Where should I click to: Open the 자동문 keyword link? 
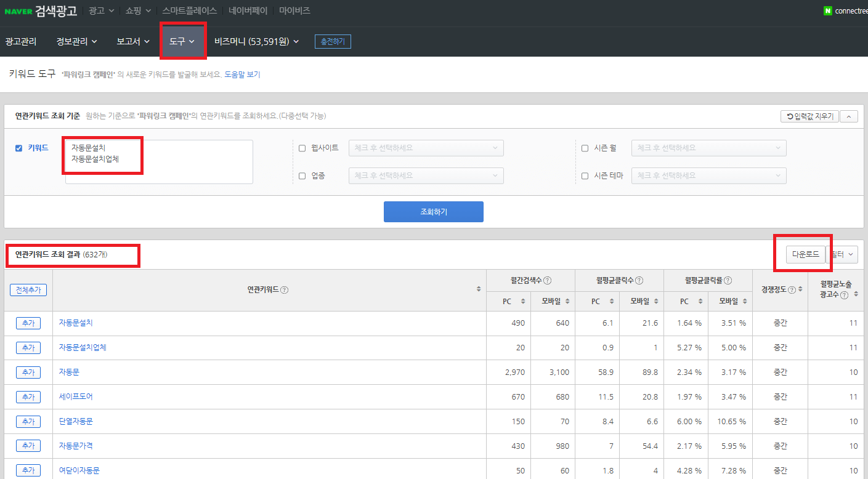click(69, 372)
